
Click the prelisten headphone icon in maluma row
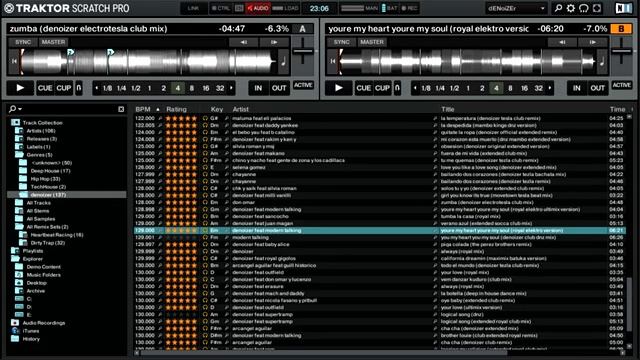tap(205, 118)
